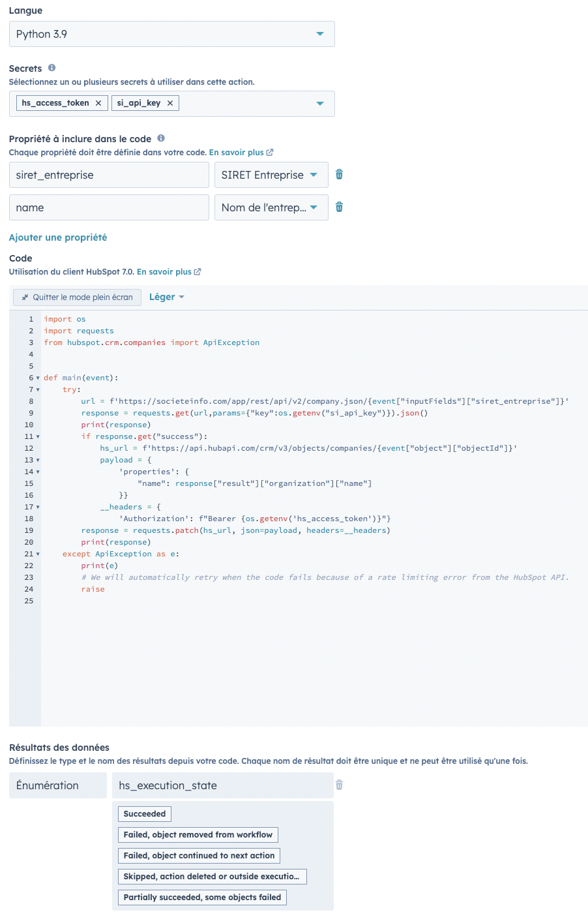Open the Nom de l'entreprise dropdown
The width and height of the screenshot is (588, 921).
[x=271, y=207]
